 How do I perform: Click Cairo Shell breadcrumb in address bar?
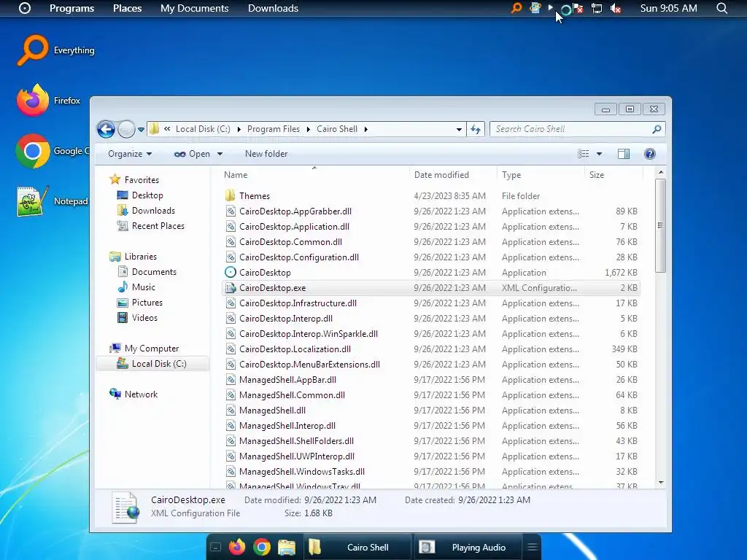tap(337, 129)
